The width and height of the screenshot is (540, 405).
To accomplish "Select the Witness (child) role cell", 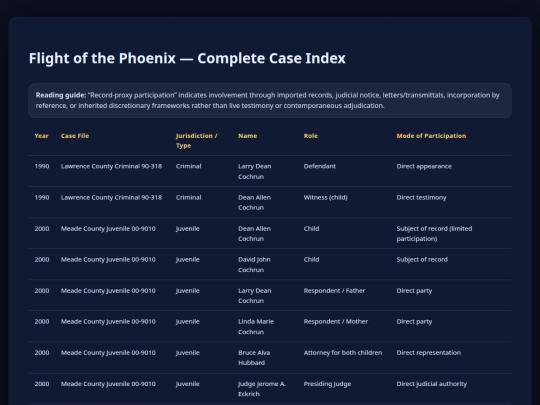I will (325, 197).
